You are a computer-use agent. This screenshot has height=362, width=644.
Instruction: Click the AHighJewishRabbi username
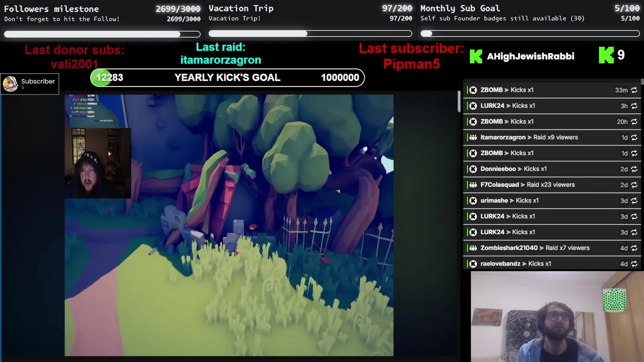(x=530, y=56)
